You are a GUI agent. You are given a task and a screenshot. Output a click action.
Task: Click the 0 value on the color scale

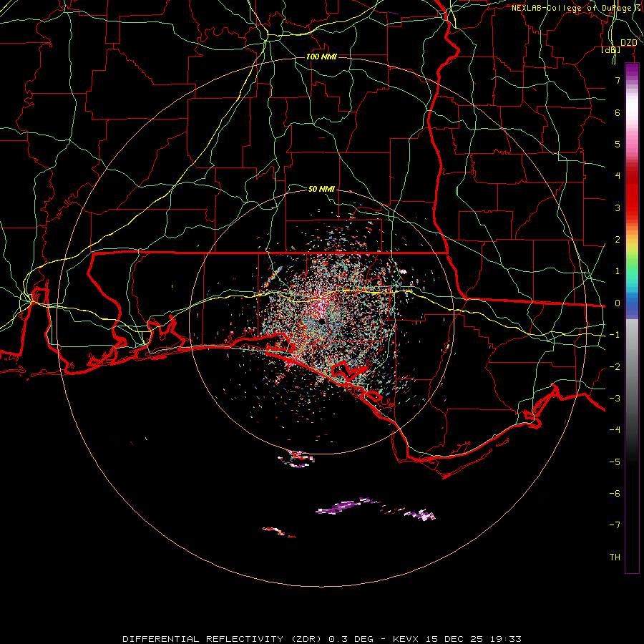point(618,303)
